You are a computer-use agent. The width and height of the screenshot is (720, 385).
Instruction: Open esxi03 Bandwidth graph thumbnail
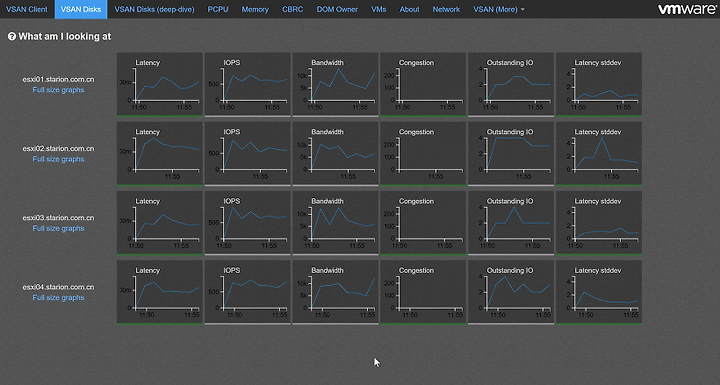pyautogui.click(x=335, y=223)
